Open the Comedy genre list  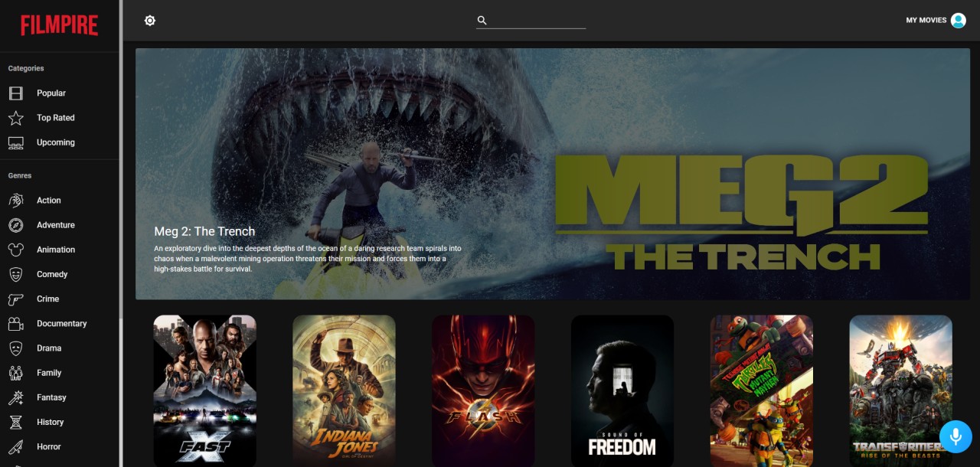coord(60,274)
